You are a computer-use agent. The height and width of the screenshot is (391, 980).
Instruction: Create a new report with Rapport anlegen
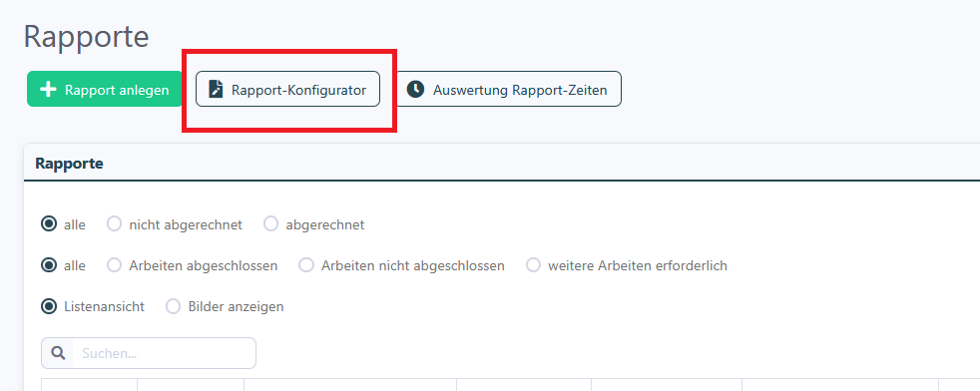click(x=105, y=89)
